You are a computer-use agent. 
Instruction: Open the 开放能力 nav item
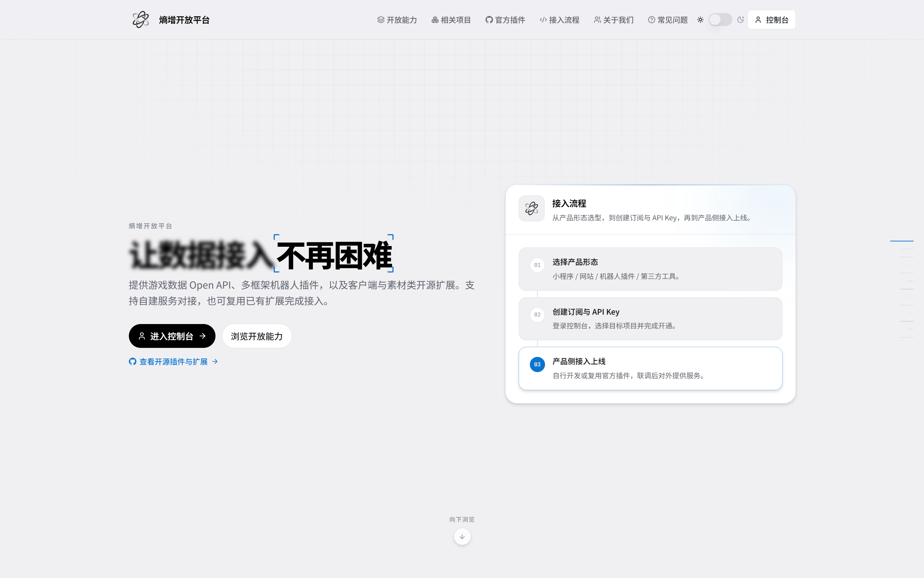click(x=397, y=20)
